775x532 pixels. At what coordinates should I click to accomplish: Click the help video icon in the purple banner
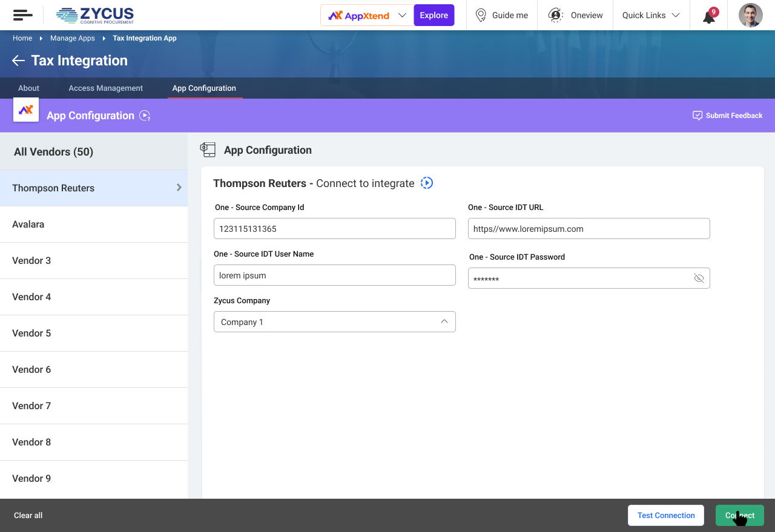pos(145,116)
